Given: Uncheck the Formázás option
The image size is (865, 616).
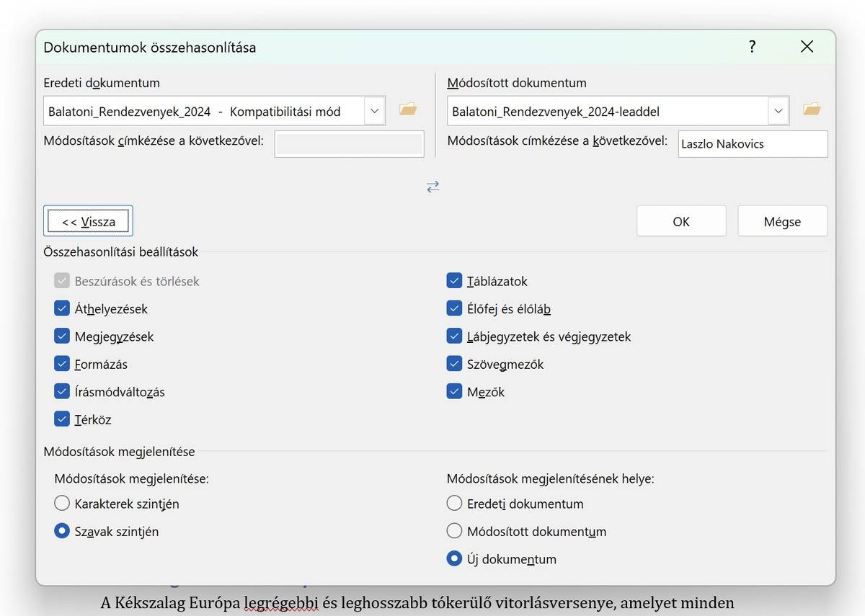Looking at the screenshot, I should click(61, 365).
